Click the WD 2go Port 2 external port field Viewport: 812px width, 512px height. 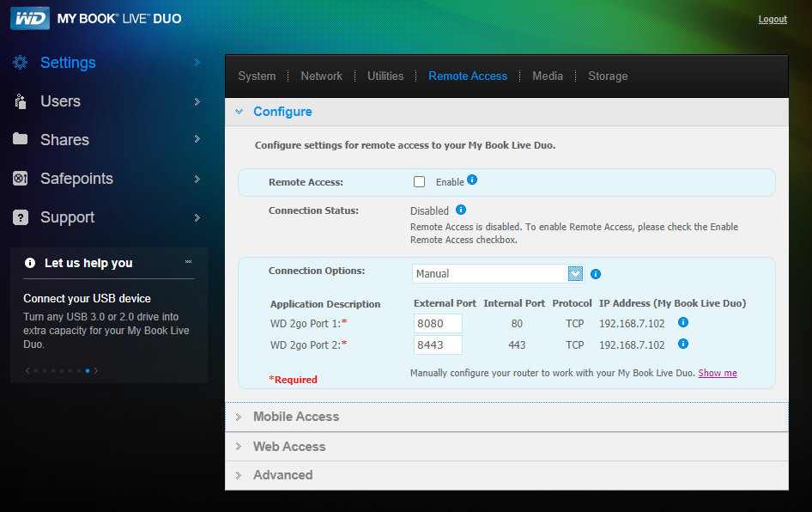[438, 345]
